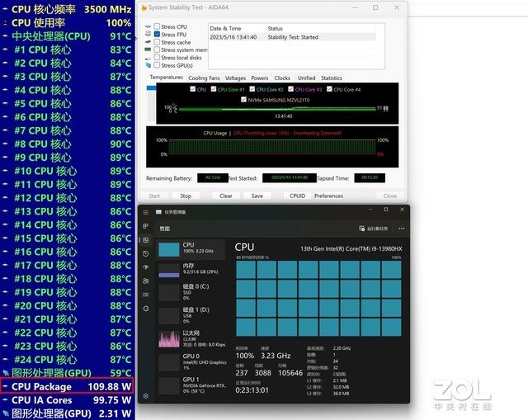Select 磁盘 0 (C:) in performance list

click(191, 292)
